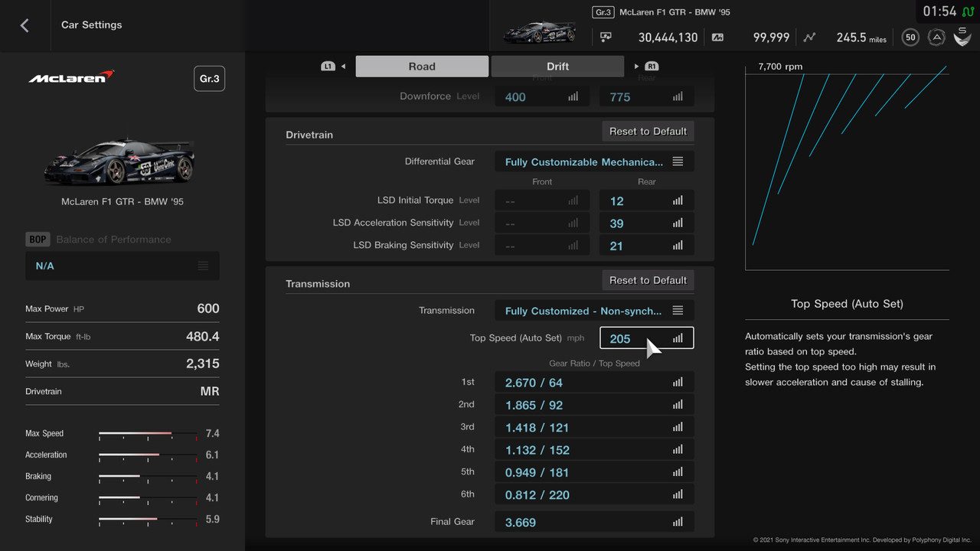Screen dimensions: 980x551
Task: Click the McLaren brand logo
Action: 71,77
